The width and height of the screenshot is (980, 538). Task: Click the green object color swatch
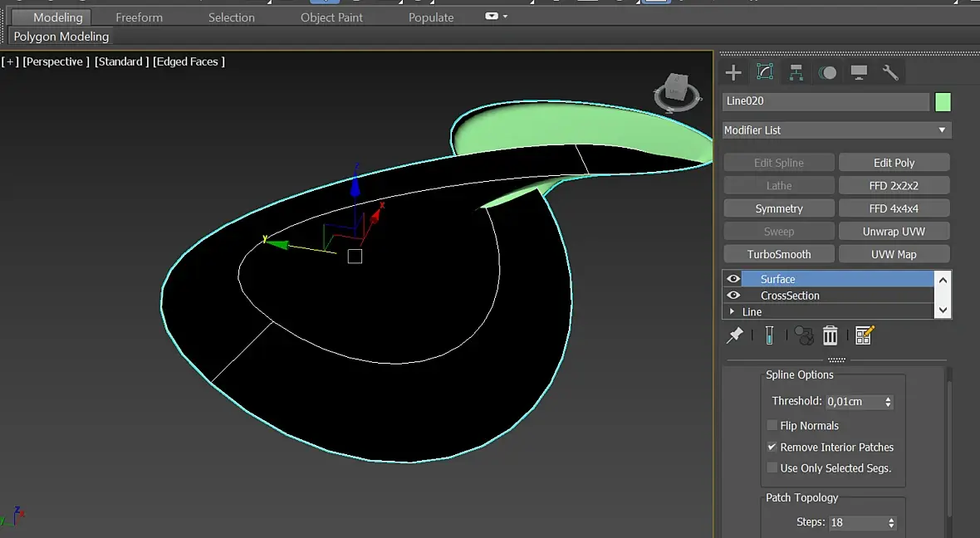[x=943, y=102]
